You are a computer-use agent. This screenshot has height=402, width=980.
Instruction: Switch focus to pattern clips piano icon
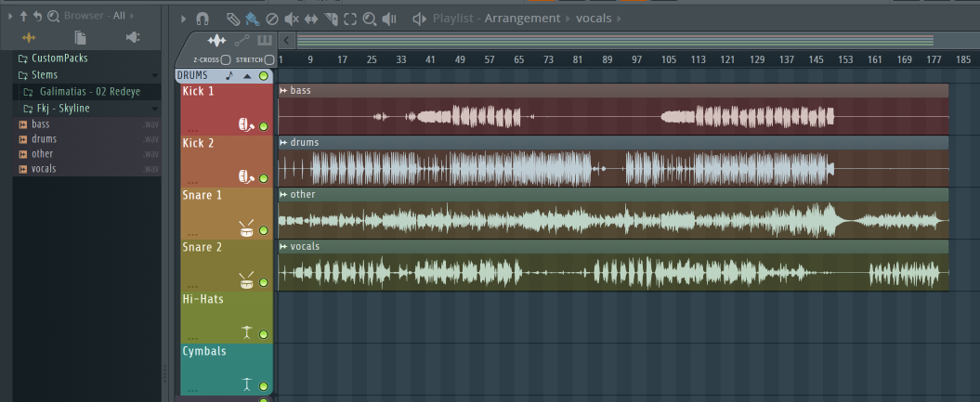265,41
